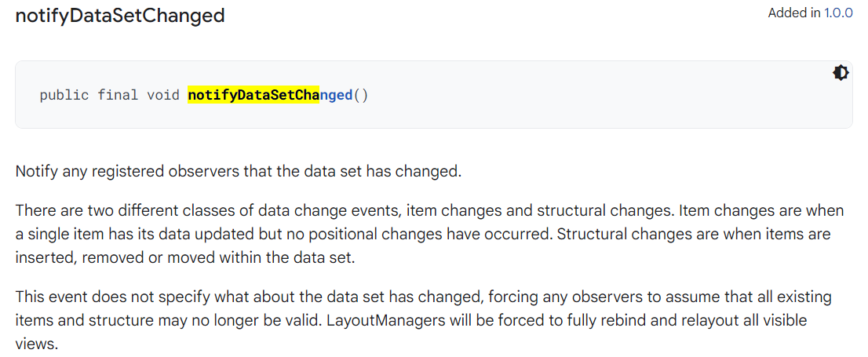Click the 'Added in' label text
Viewport: 868px width, 357px height.
click(x=794, y=13)
